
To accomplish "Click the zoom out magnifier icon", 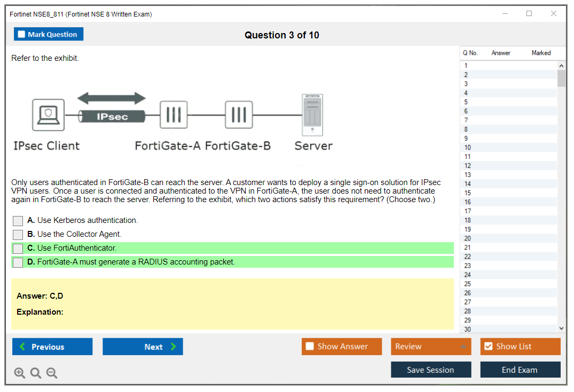I will coord(52,373).
